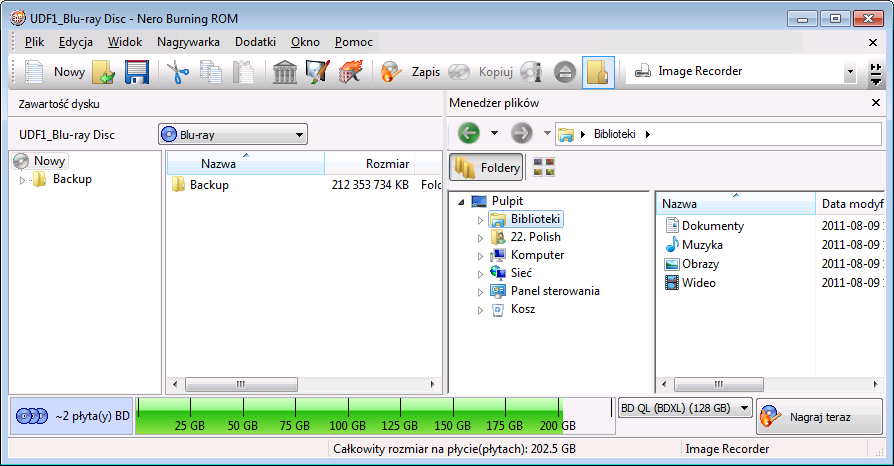The height and width of the screenshot is (466, 894).
Task: Open the Pomoc menu
Action: point(353,42)
